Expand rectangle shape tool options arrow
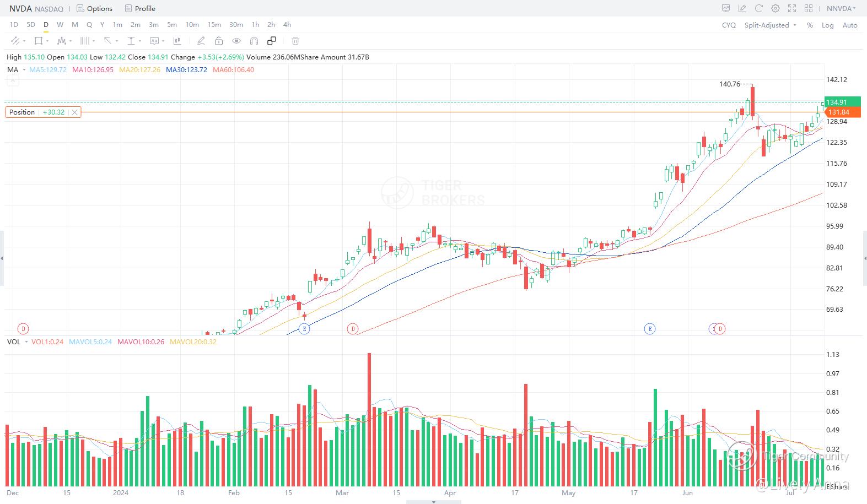Image resolution: width=867 pixels, height=504 pixels. [47, 41]
